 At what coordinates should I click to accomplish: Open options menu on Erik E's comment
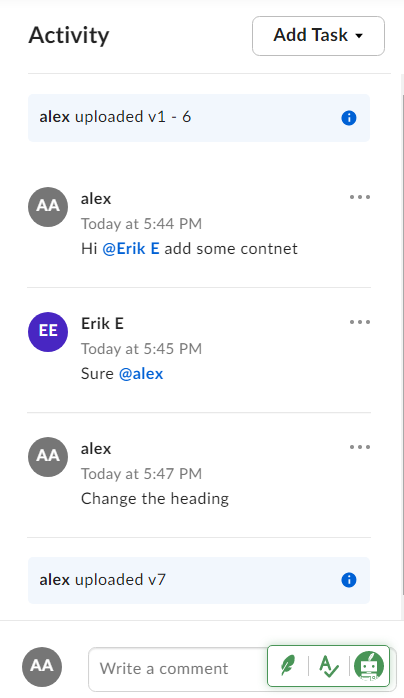[x=360, y=322]
